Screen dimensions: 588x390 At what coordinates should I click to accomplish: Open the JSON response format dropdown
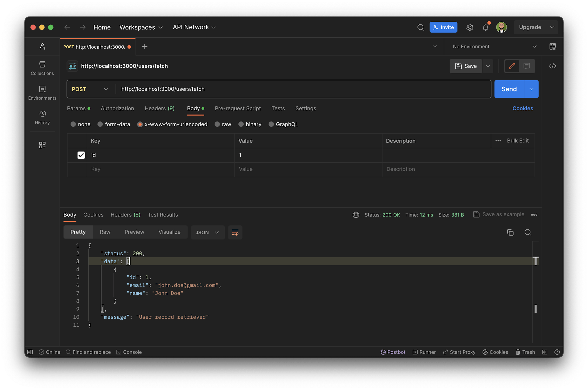(208, 232)
